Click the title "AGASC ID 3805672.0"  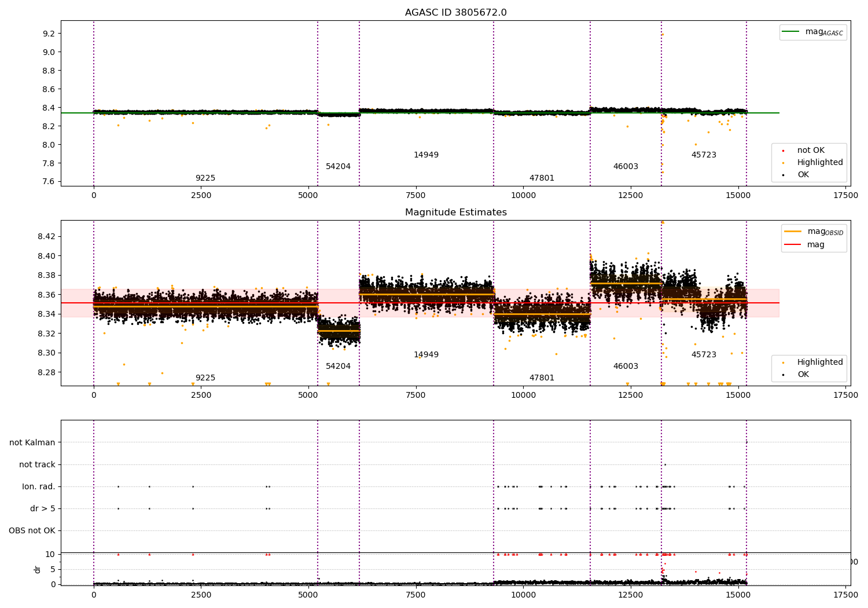[456, 13]
